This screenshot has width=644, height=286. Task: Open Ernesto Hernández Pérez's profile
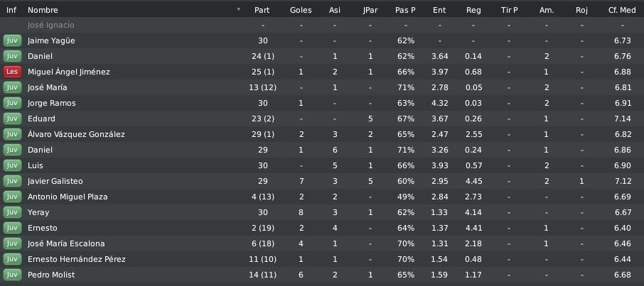point(76,259)
